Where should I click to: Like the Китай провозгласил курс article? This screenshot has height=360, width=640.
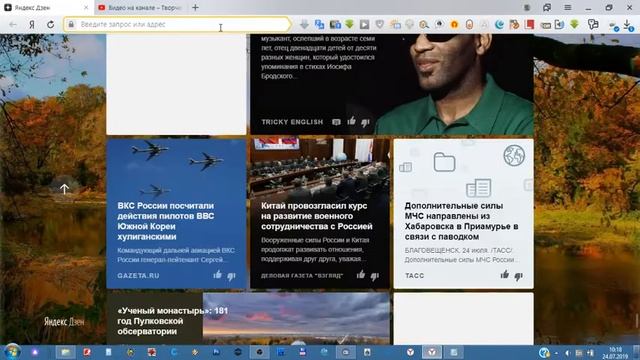click(360, 275)
